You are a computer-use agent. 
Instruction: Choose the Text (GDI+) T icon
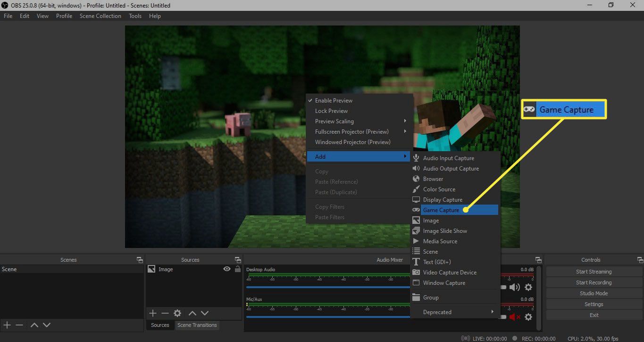coord(416,262)
